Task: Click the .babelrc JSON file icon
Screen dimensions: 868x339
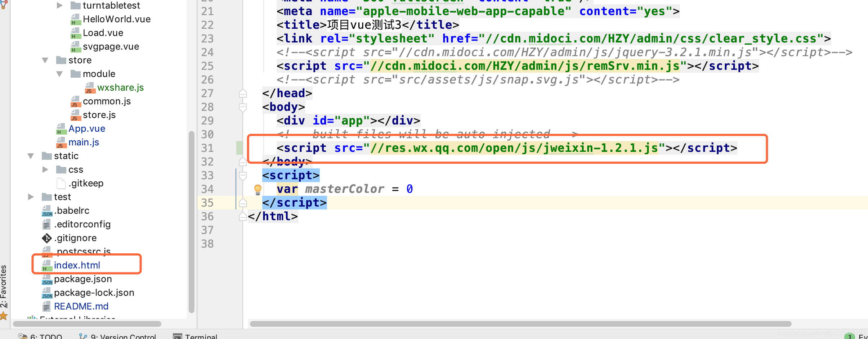Action: (47, 211)
